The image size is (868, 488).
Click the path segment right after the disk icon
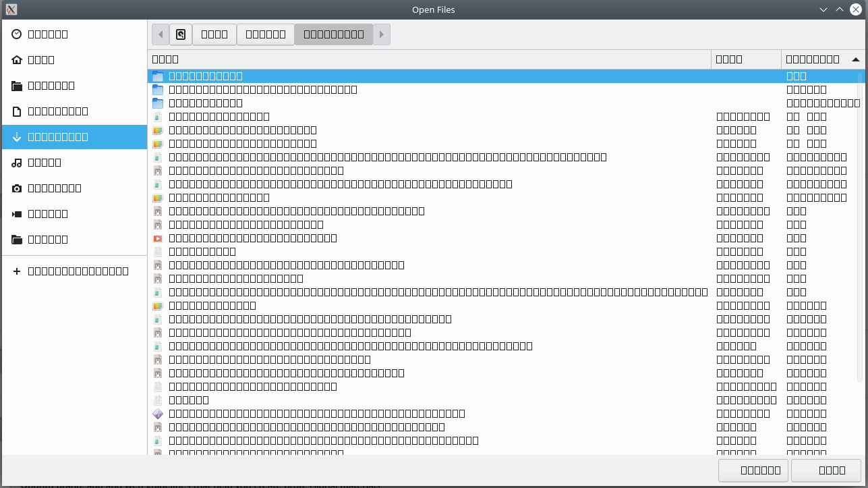click(214, 34)
